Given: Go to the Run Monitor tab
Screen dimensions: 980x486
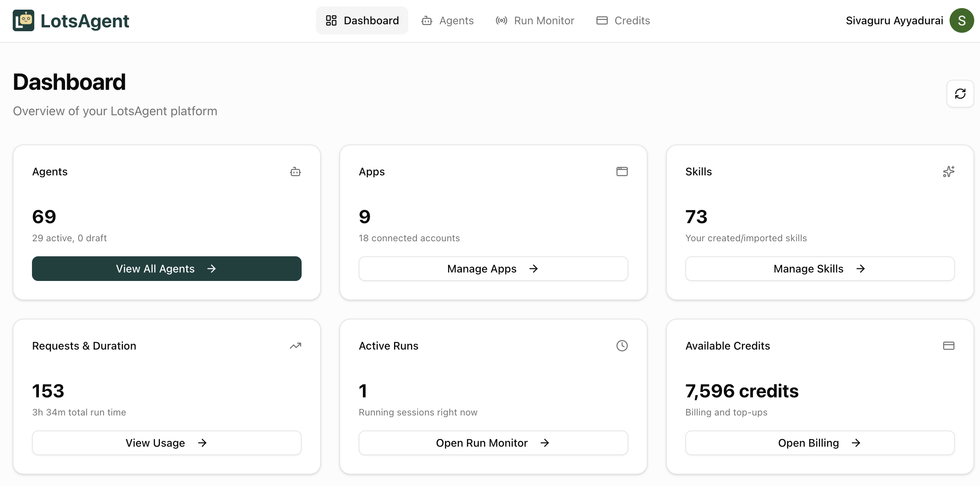Looking at the screenshot, I should pos(535,20).
